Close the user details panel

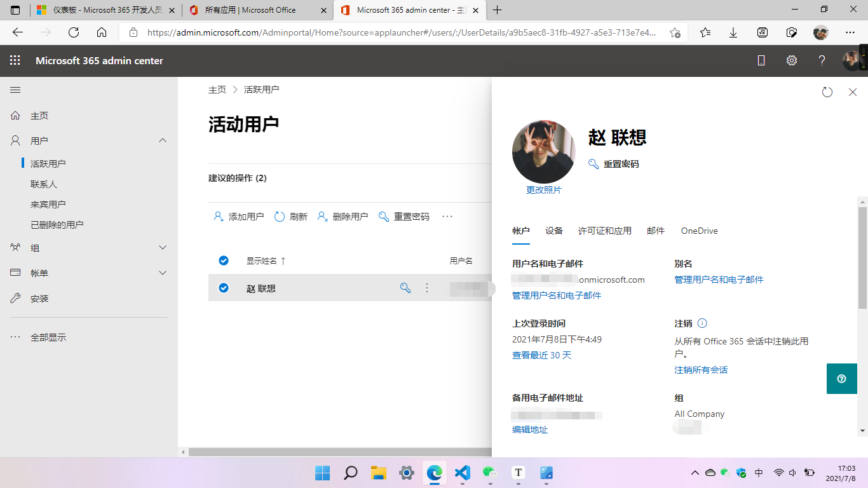click(x=853, y=92)
